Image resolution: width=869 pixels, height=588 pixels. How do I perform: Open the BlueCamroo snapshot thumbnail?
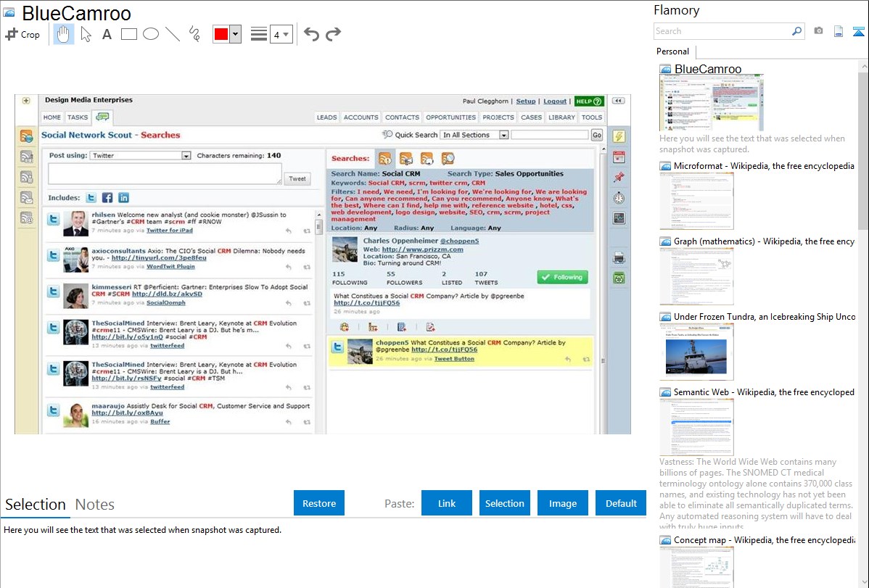tap(711, 103)
